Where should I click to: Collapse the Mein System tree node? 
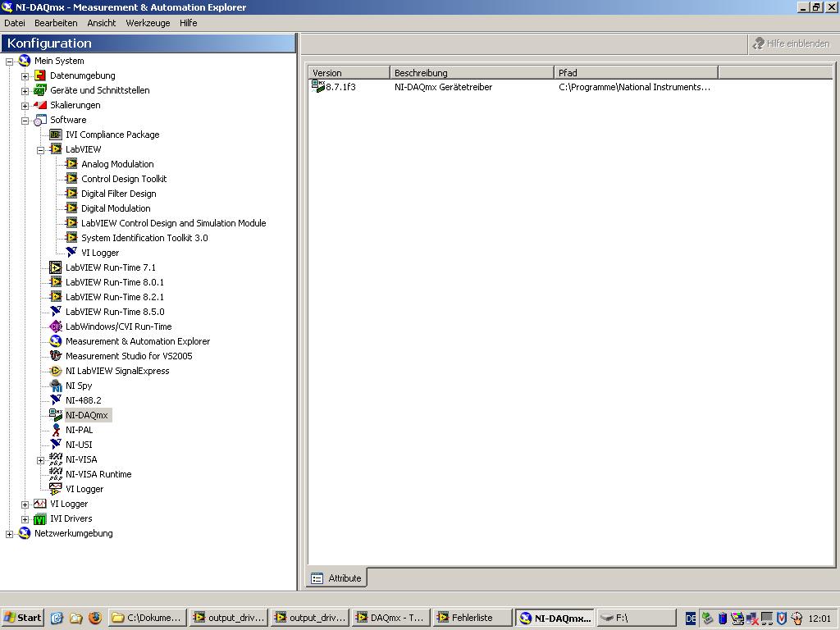[x=9, y=62]
